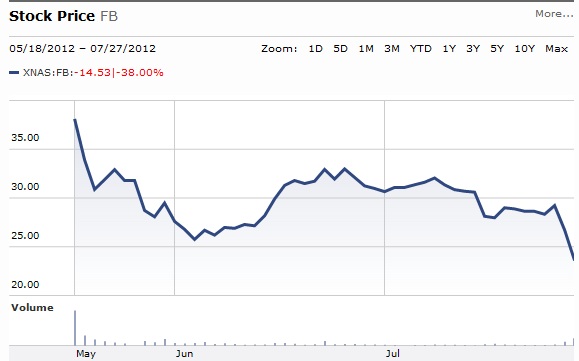Image resolution: width=579 pixels, height=361 pixels.
Task: Click the Volume panel label
Action: 32,307
